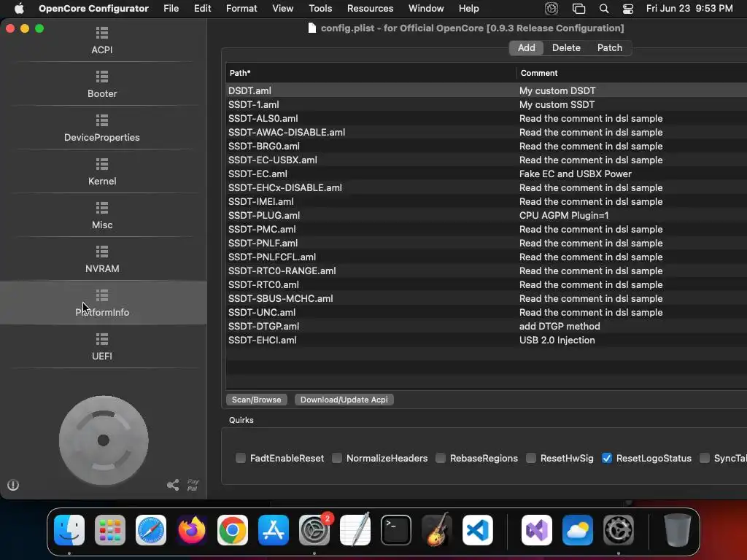Open the Trash in the Dock

pos(678,530)
